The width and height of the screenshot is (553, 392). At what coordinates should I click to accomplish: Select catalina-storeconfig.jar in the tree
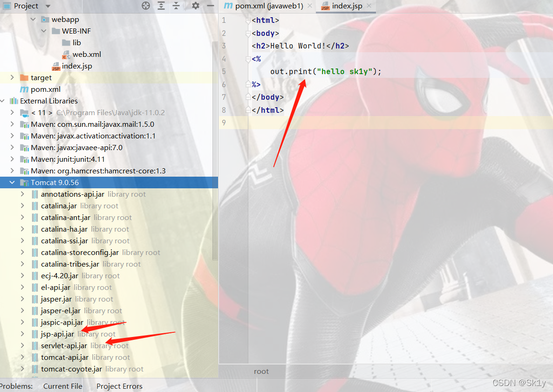80,252
